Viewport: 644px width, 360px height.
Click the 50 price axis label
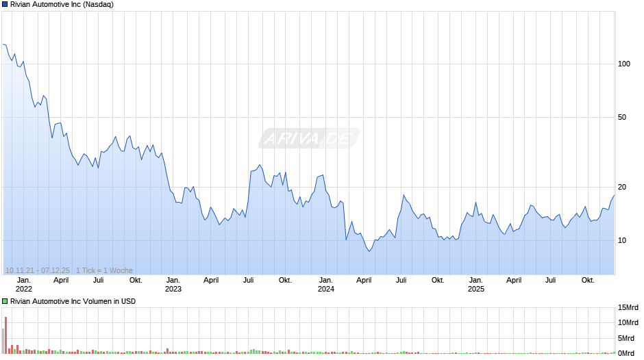(x=622, y=118)
